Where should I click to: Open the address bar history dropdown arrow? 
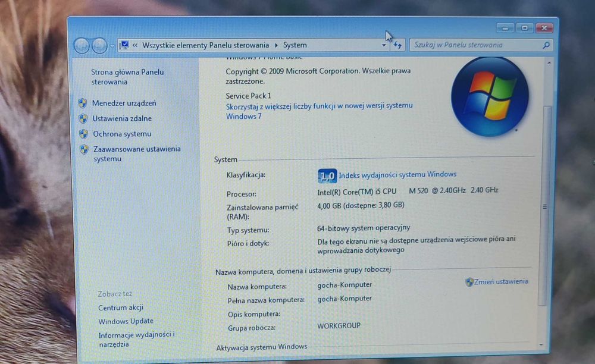coord(384,45)
